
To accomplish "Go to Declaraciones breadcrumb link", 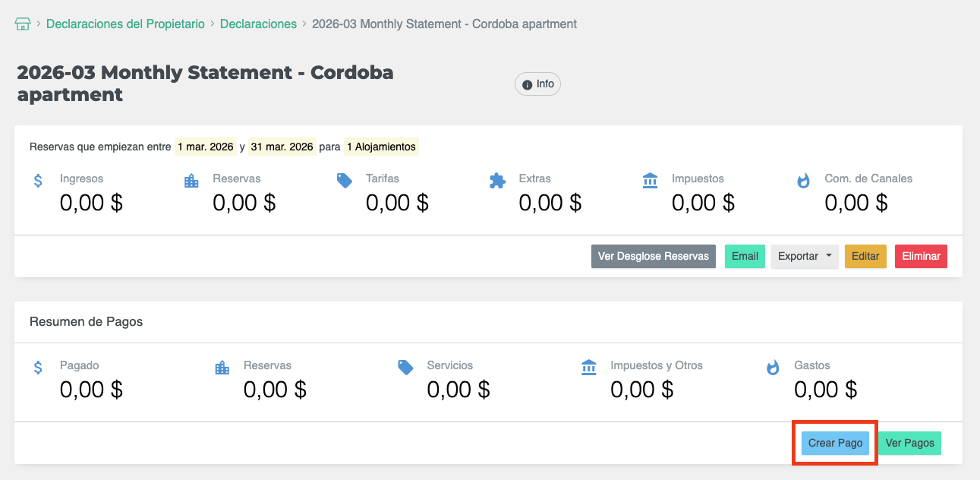I will 258,24.
